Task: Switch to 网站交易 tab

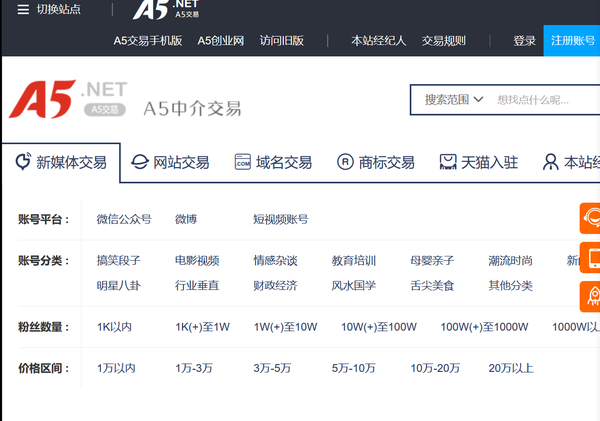Action: point(171,162)
